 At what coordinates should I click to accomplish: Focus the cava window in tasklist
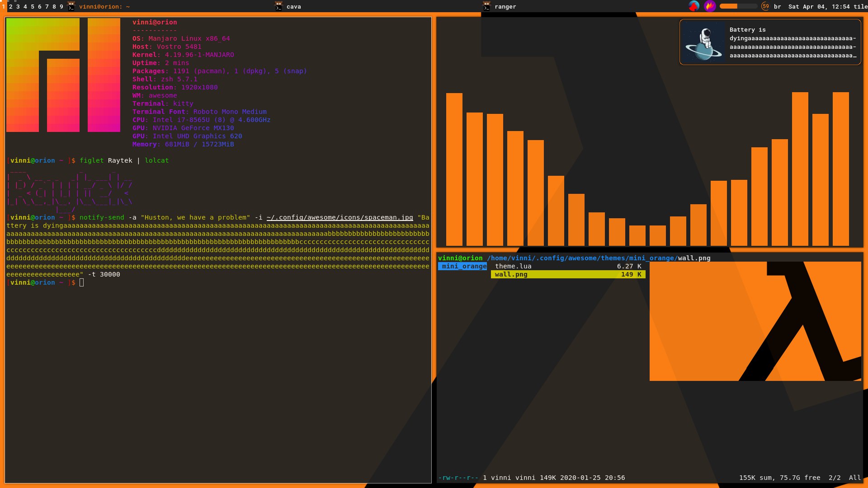coord(294,6)
